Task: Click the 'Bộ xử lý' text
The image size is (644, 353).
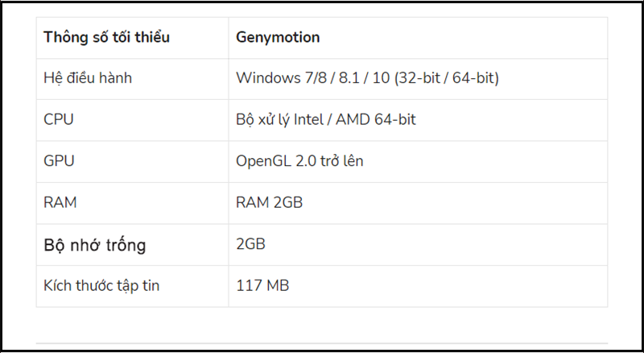Action: 266,120
